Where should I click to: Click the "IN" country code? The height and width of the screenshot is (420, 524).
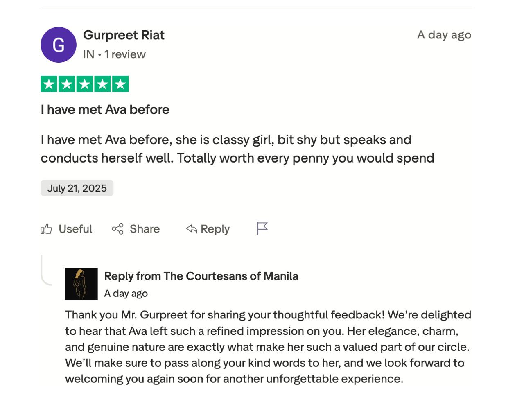coord(88,54)
